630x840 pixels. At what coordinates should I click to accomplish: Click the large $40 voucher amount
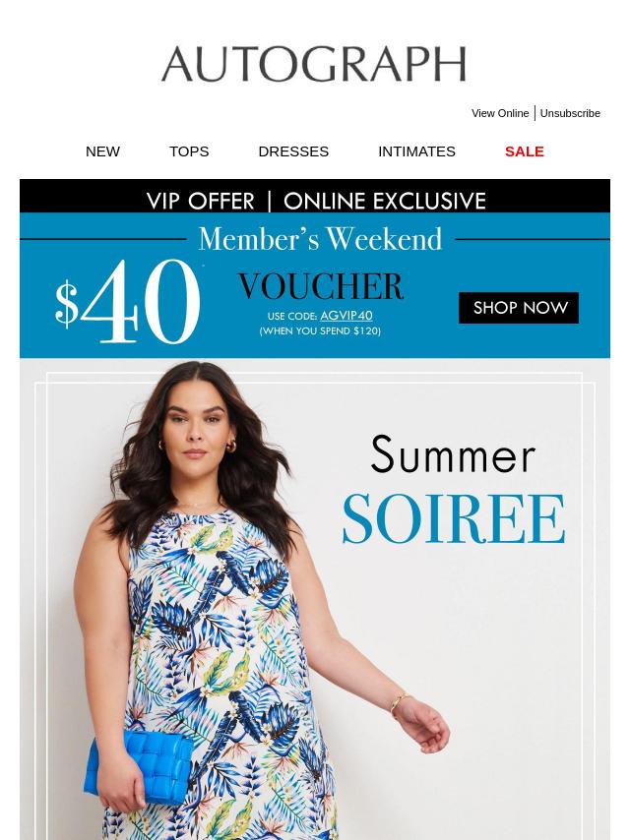coord(128,301)
